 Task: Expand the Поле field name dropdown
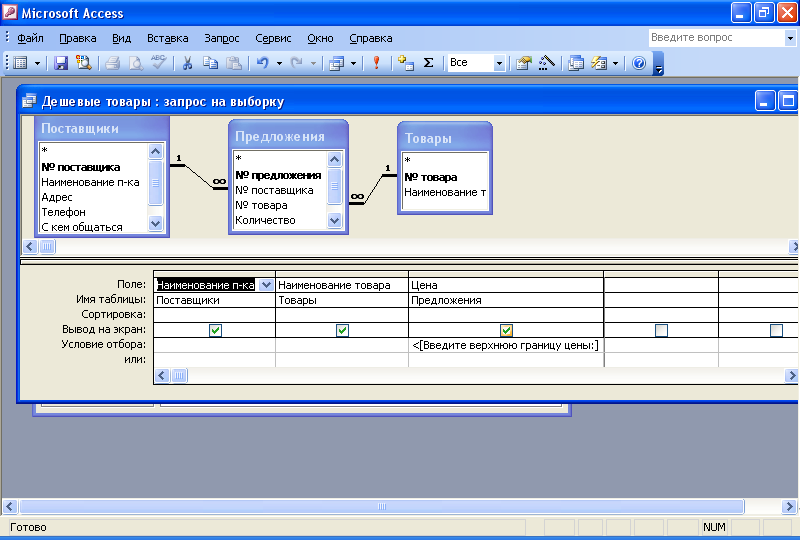pos(266,285)
